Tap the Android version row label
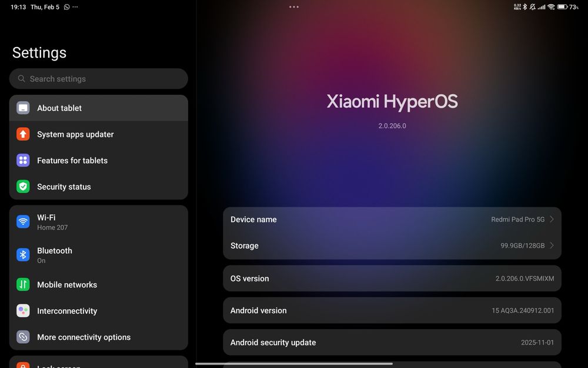The image size is (588, 368). pos(258,310)
